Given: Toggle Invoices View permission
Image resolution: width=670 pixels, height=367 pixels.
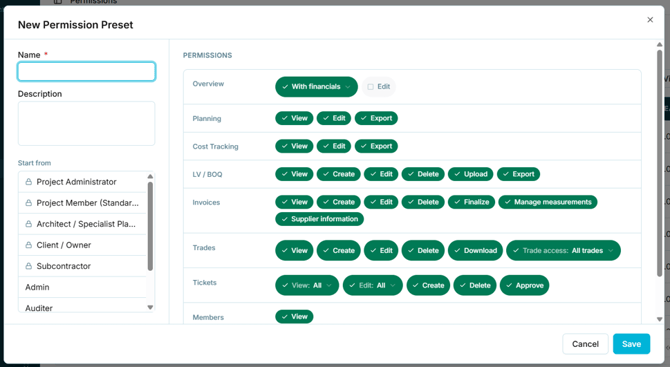Looking at the screenshot, I should coord(294,202).
